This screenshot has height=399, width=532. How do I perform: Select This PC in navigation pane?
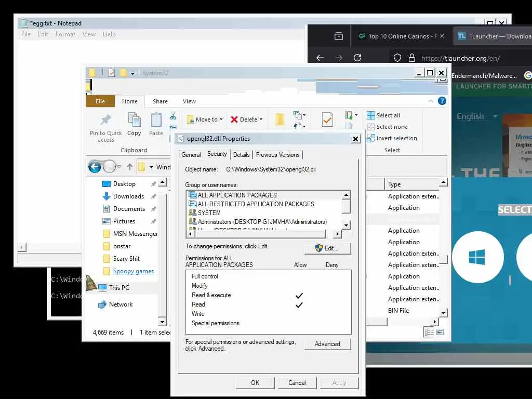pyautogui.click(x=119, y=288)
